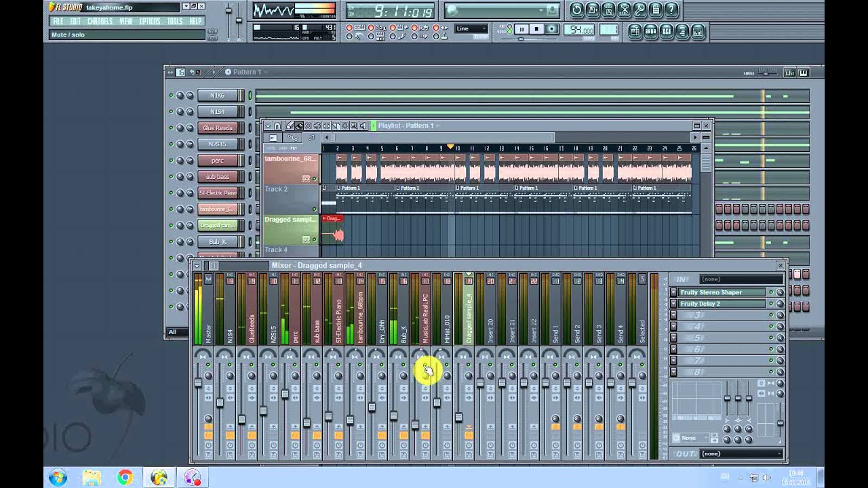Open the OPTIONS menu
Screen dimensions: 868x488
[150, 22]
